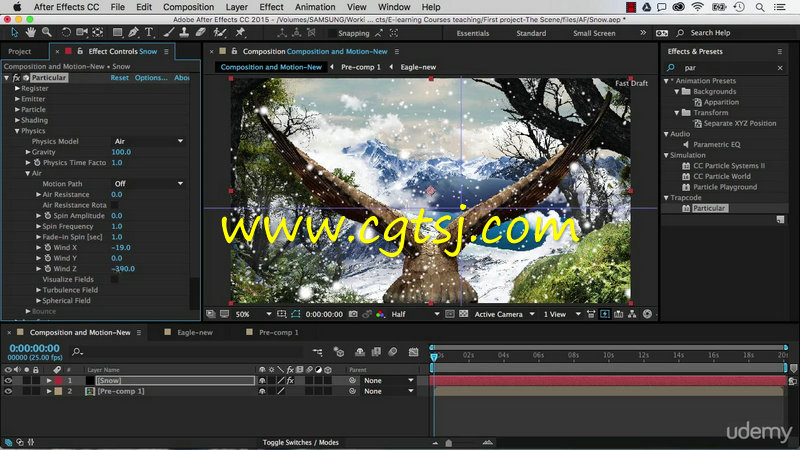Select the Type tool

[x=149, y=33]
